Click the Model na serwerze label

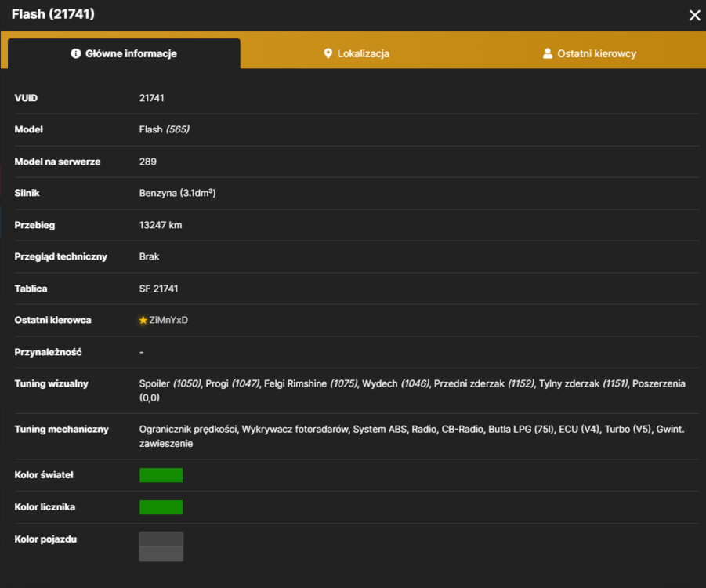pos(57,162)
